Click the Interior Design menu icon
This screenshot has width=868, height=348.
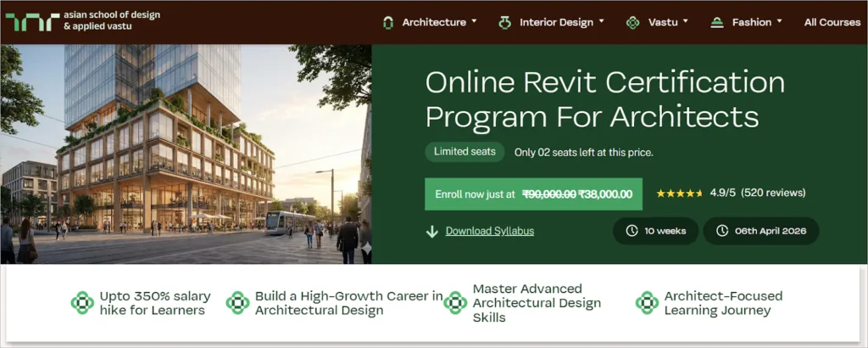click(x=504, y=22)
